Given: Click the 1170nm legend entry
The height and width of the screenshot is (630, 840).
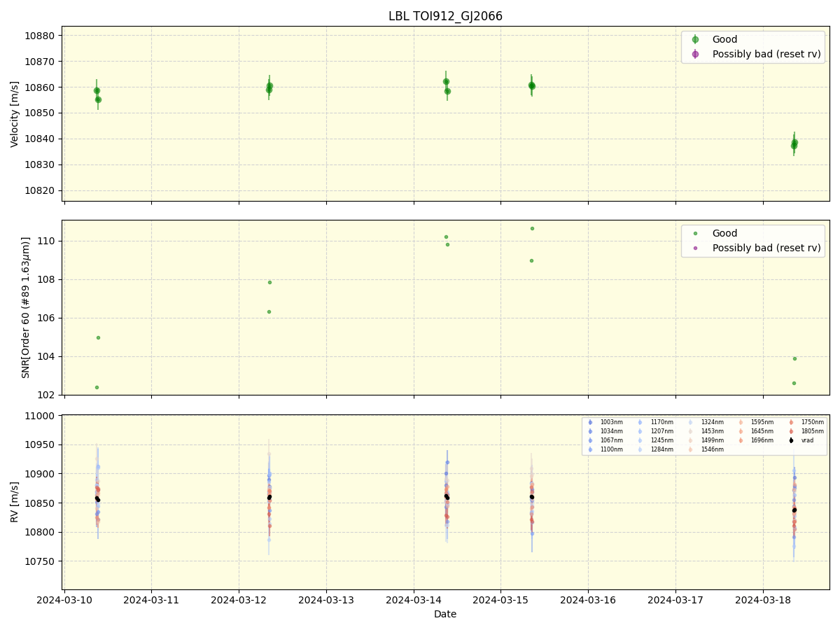Looking at the screenshot, I should click(656, 422).
